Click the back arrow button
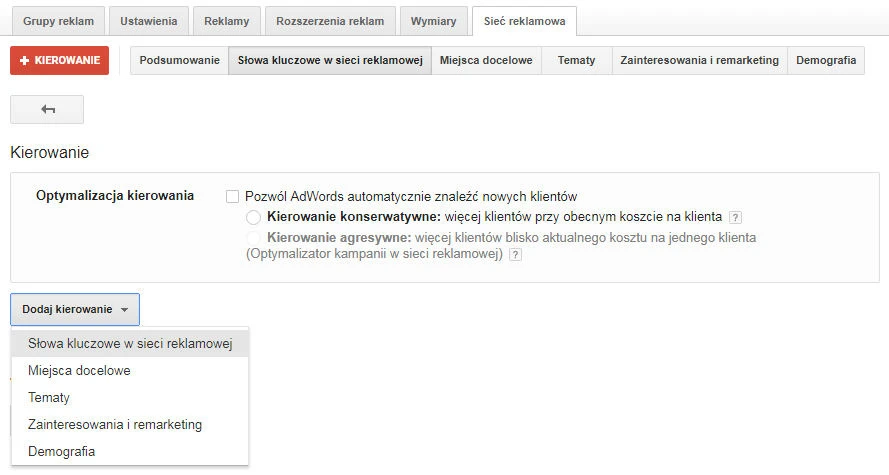This screenshot has height=475, width=889. pyautogui.click(x=47, y=110)
